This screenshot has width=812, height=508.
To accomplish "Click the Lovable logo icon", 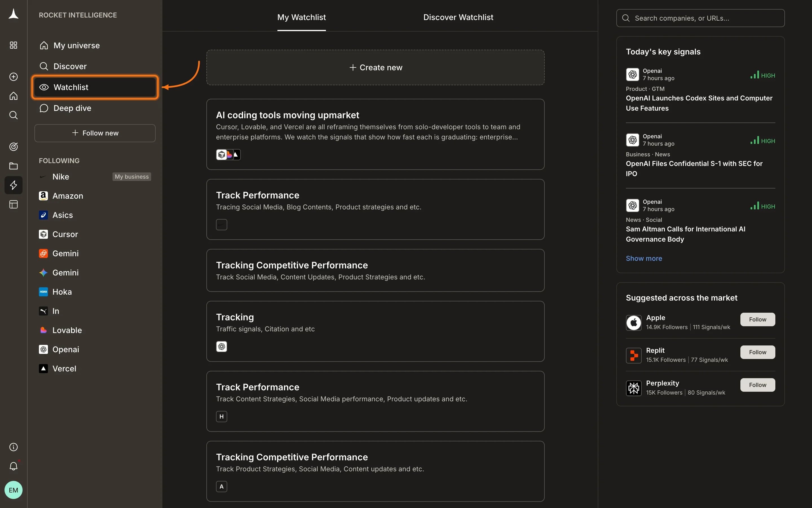I will click(43, 330).
